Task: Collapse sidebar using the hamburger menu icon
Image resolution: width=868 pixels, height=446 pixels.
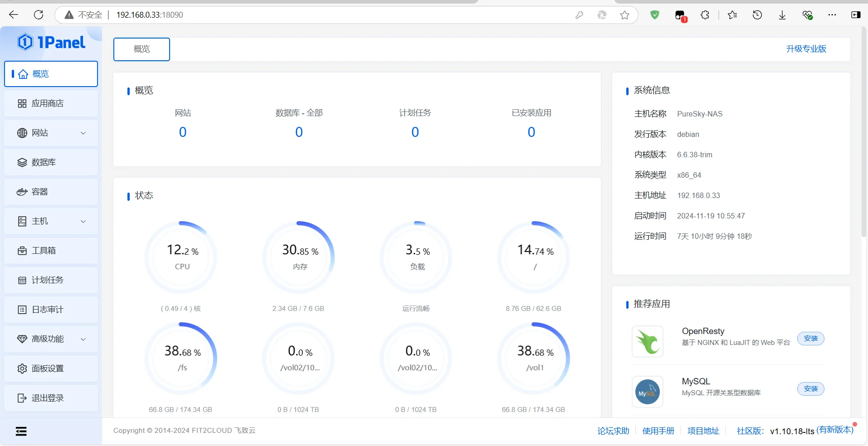Action: coord(21,431)
